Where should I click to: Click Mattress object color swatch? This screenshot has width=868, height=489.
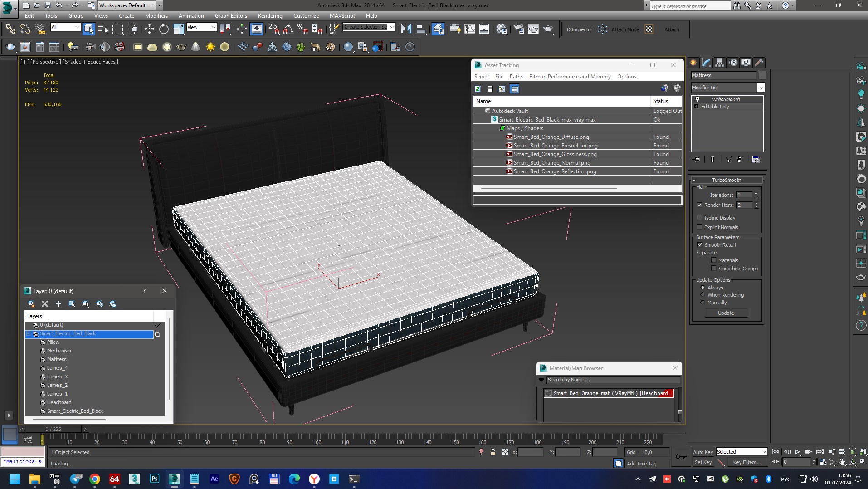click(x=762, y=75)
